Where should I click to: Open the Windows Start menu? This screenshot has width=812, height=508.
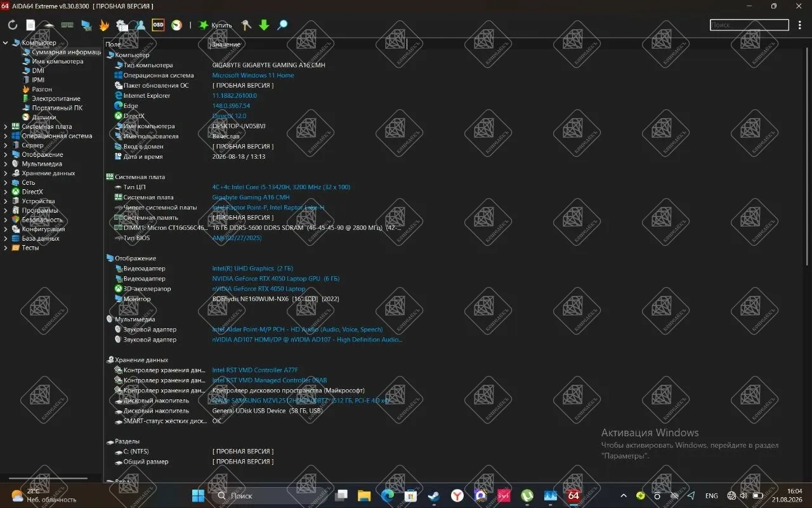(198, 495)
